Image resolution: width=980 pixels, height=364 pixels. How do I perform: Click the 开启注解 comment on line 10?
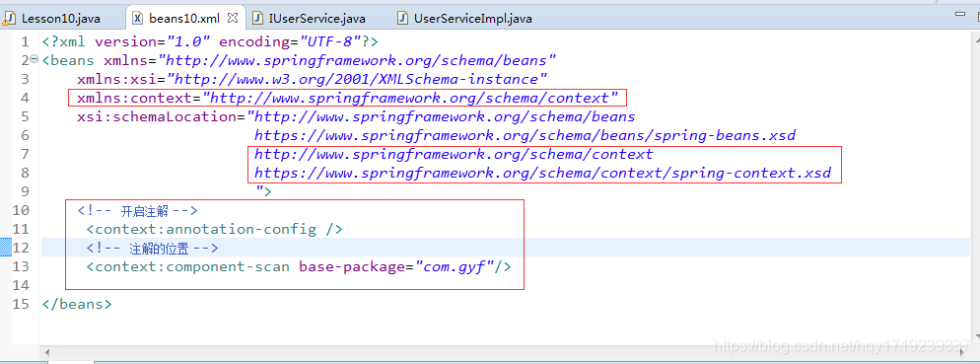coord(137,211)
